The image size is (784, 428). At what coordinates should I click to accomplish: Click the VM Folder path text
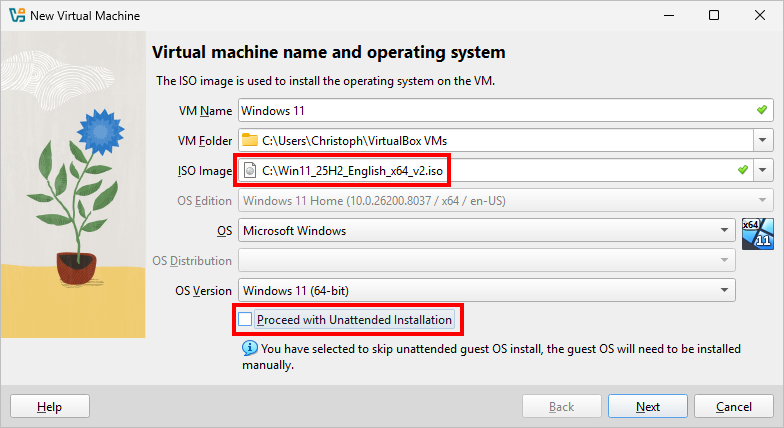(354, 141)
